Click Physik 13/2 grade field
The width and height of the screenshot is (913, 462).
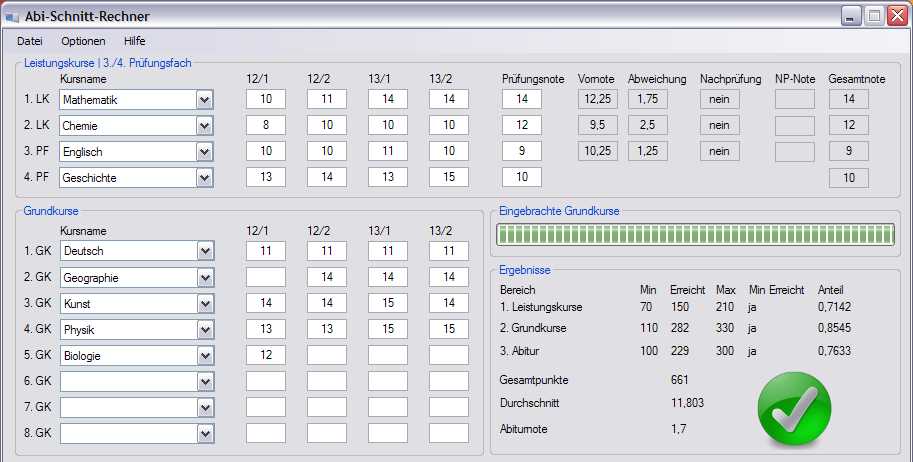(449, 329)
